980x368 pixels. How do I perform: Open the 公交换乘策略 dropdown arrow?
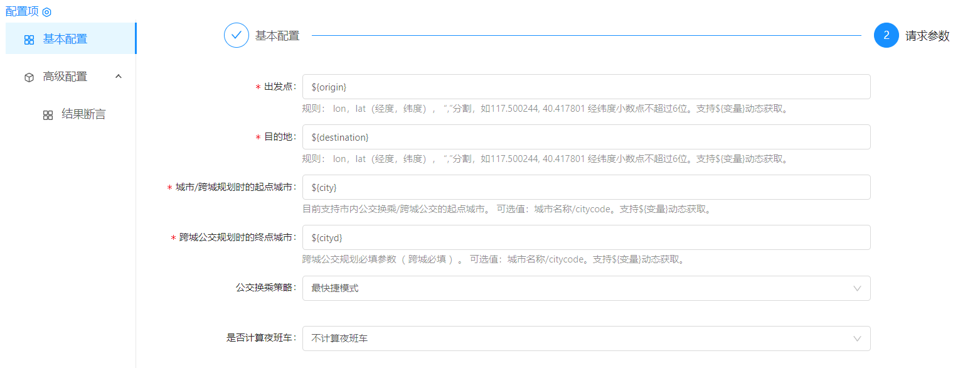coord(857,288)
